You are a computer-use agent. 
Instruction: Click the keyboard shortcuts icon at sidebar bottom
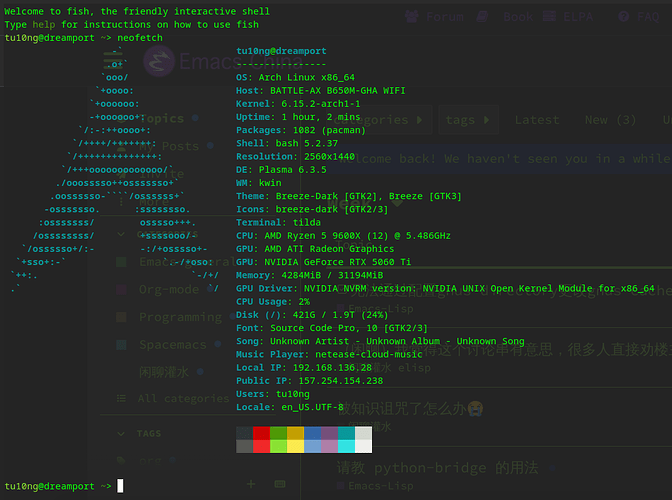(280, 484)
